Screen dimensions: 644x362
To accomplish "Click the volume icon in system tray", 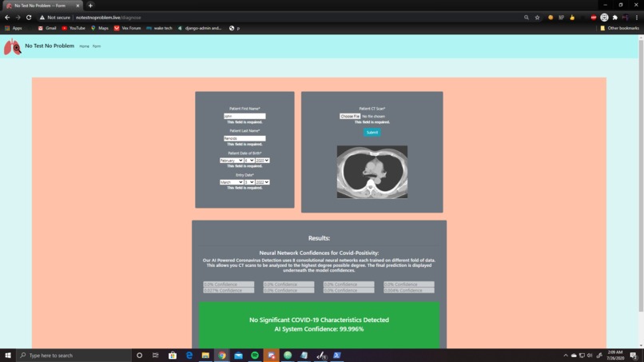I will click(x=590, y=356).
